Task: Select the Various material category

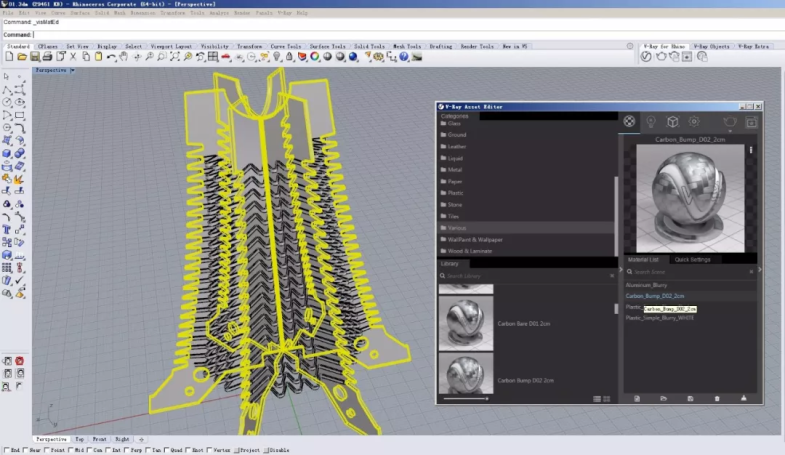Action: [x=456, y=228]
